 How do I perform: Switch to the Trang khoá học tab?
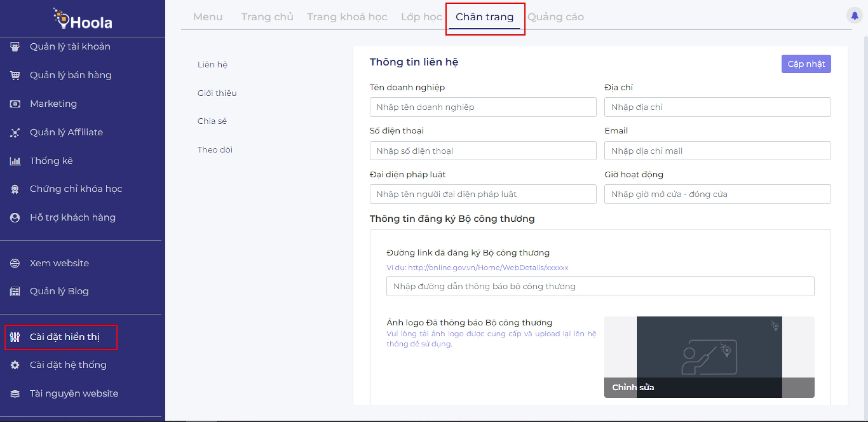pos(347,17)
